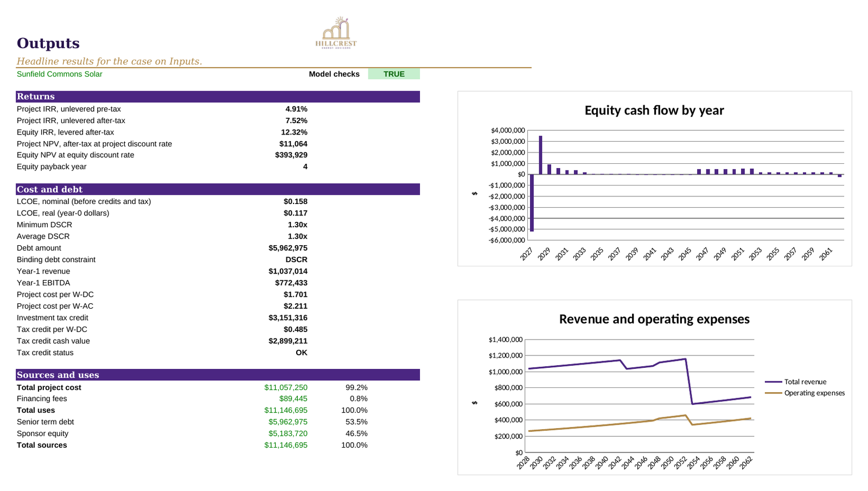Click the "Operating expenses" legend entry
The height and width of the screenshot is (491, 868).
pyautogui.click(x=805, y=393)
